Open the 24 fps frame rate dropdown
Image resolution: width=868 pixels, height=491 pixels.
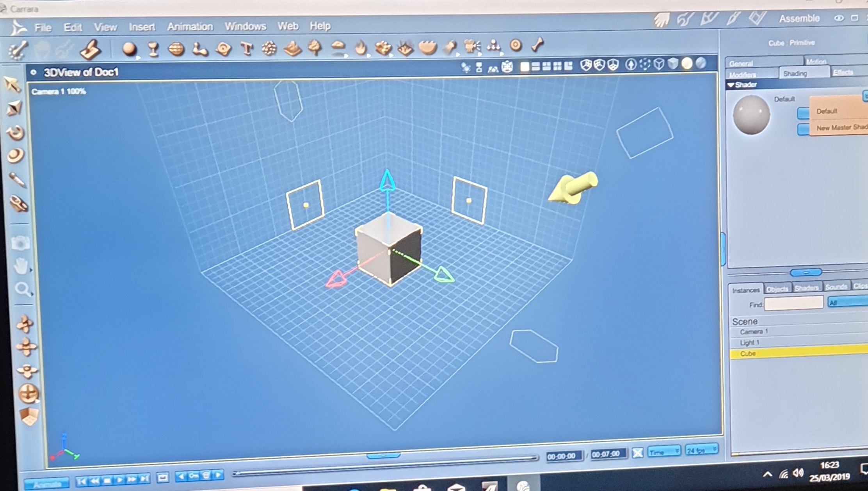(x=701, y=450)
